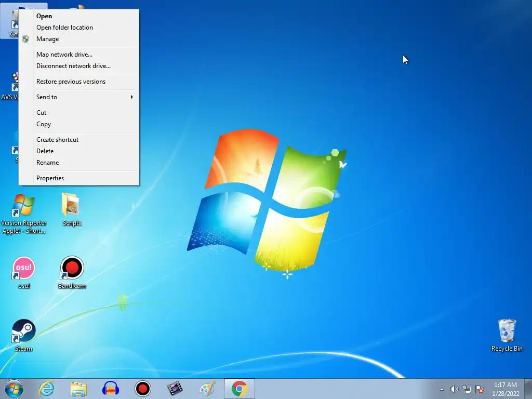The image size is (532, 399).
Task: Click the Action Center flag icon
Action: (480, 389)
